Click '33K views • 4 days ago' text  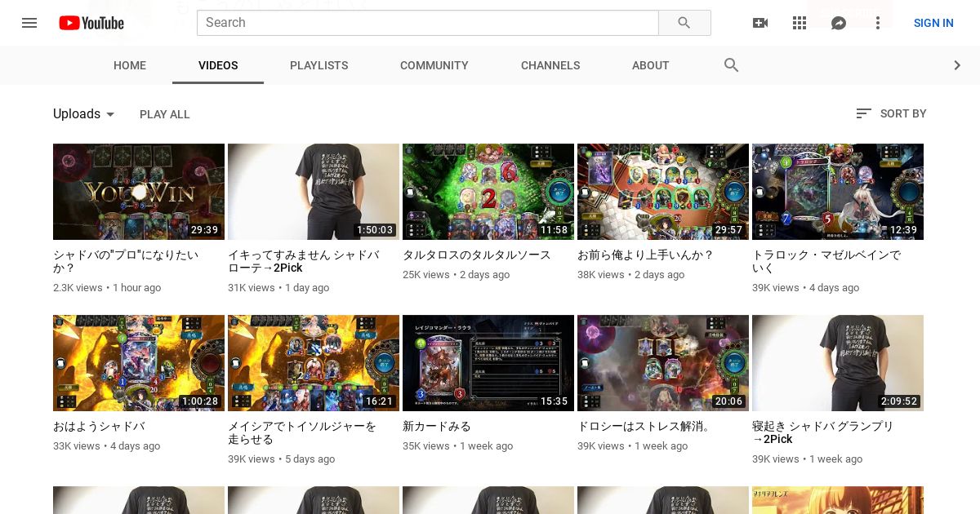(x=106, y=446)
